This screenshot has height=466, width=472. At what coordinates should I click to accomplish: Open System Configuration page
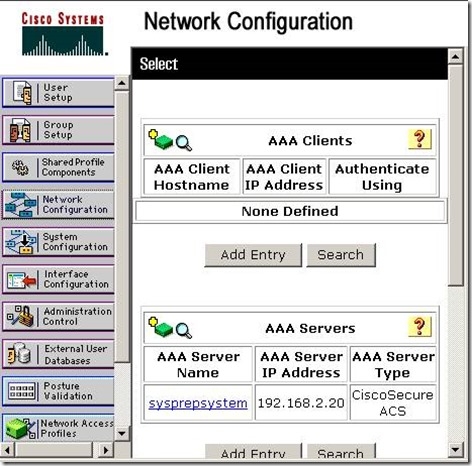(58, 242)
